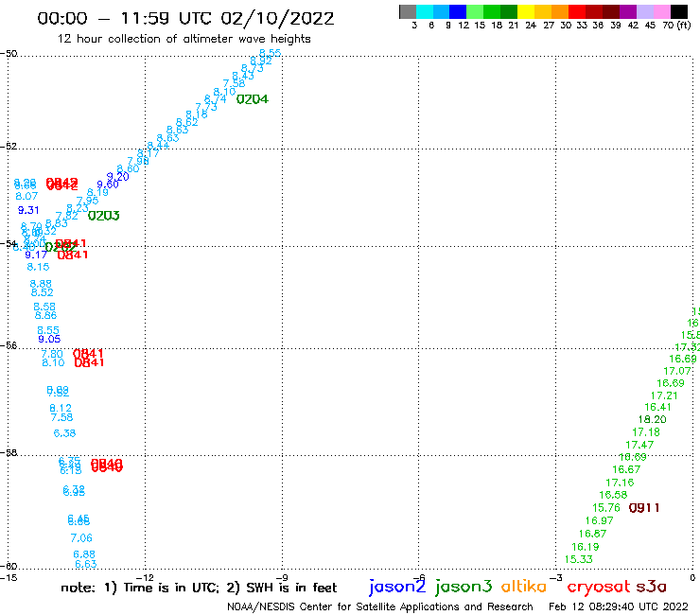
Task: Click the green wave height value '17.21'
Action: pos(664,395)
